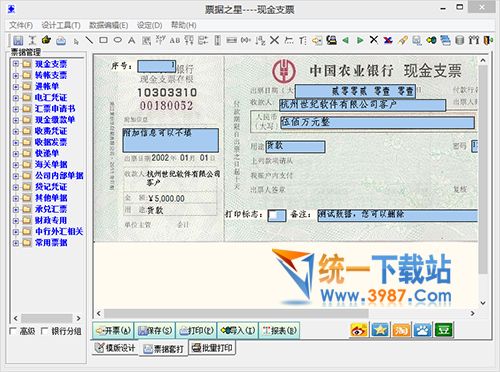500x372 pixels.
Task: Switch to the 批量打印 tab
Action: point(213,348)
